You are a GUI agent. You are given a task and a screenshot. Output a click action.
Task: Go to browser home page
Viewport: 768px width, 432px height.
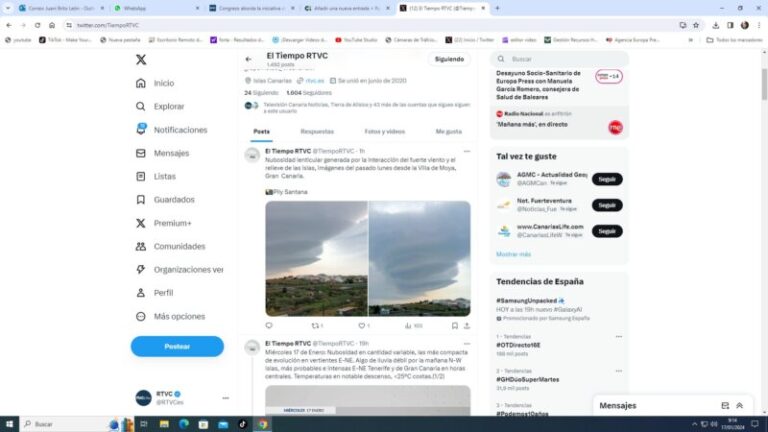click(x=52, y=25)
